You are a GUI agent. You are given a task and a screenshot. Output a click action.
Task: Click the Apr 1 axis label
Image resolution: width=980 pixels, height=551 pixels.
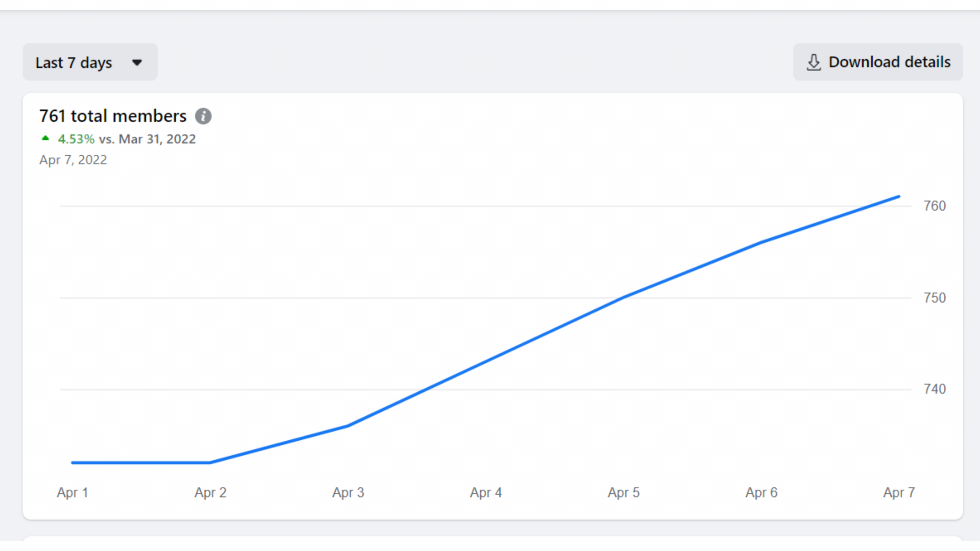point(72,492)
